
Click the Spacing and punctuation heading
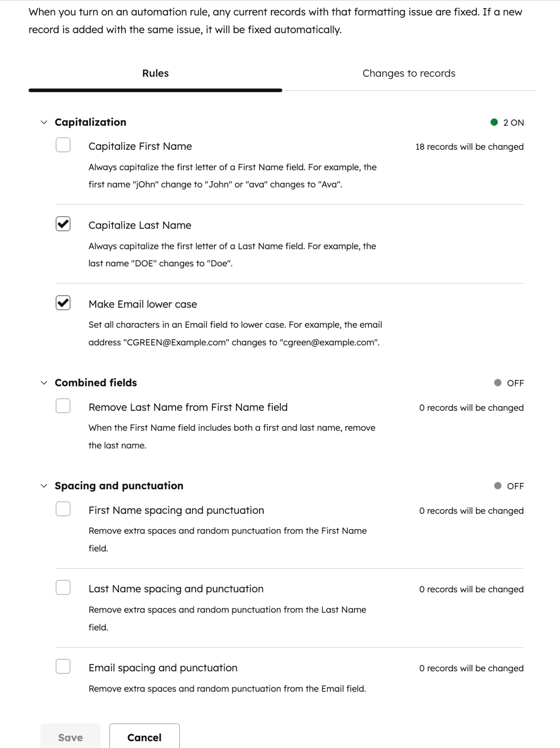[119, 486]
